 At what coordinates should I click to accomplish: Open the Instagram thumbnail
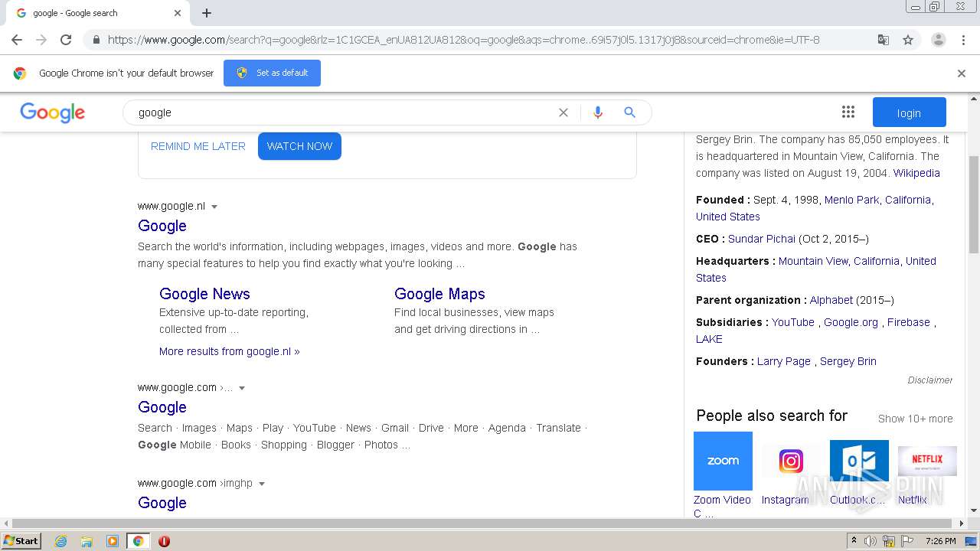[791, 461]
